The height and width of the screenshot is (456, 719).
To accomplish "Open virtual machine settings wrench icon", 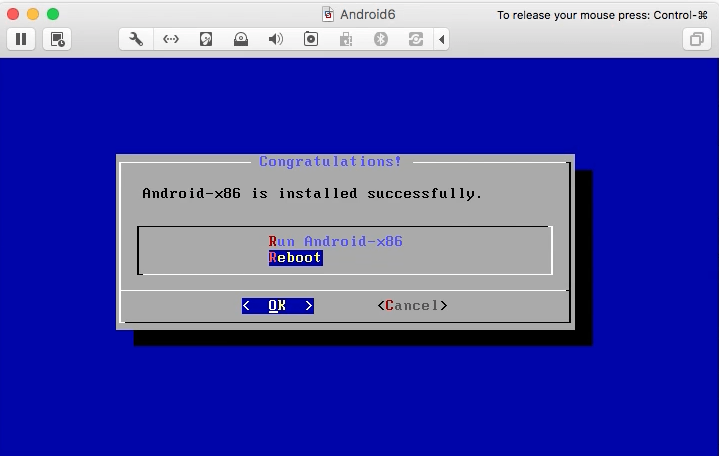I will (x=136, y=39).
